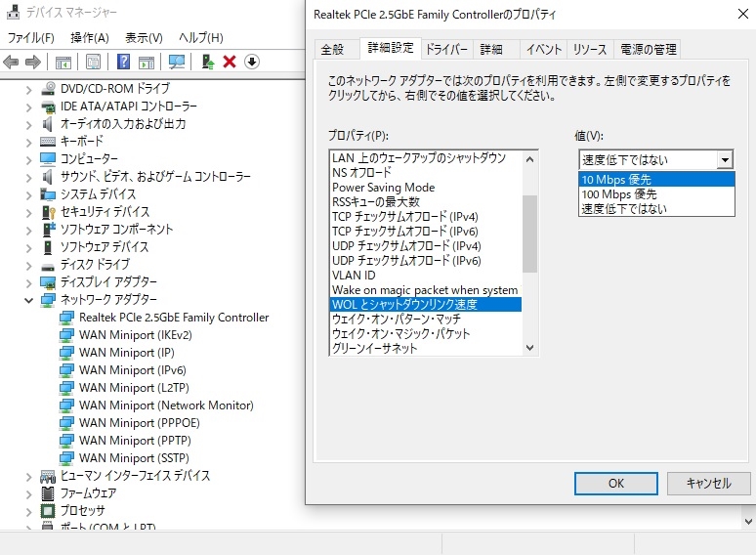Viewport: 756px width, 555px height.
Task: Open the 操作(A) menu
Action: [x=90, y=37]
